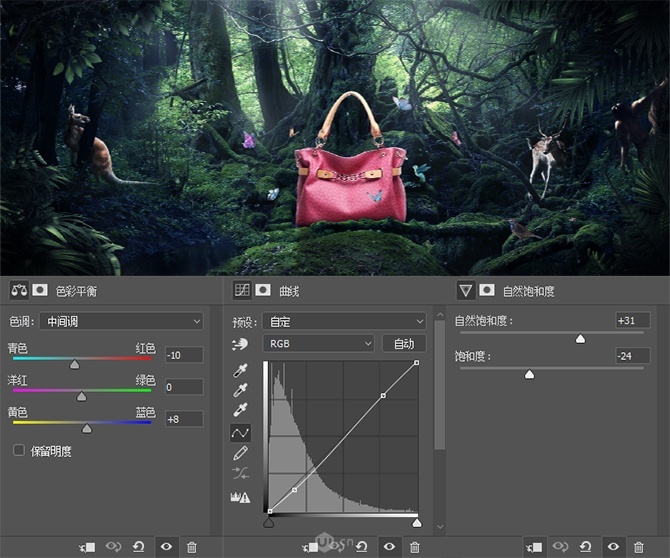670x558 pixels.
Task: Toggle Color Balance layer visibility eye
Action: click(x=166, y=547)
